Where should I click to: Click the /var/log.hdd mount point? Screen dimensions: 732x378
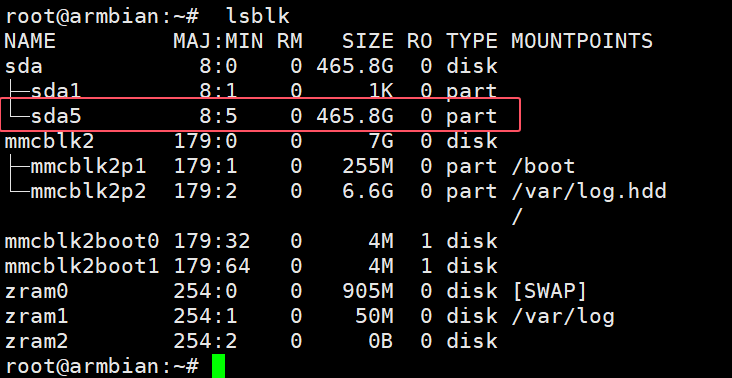[x=589, y=192]
